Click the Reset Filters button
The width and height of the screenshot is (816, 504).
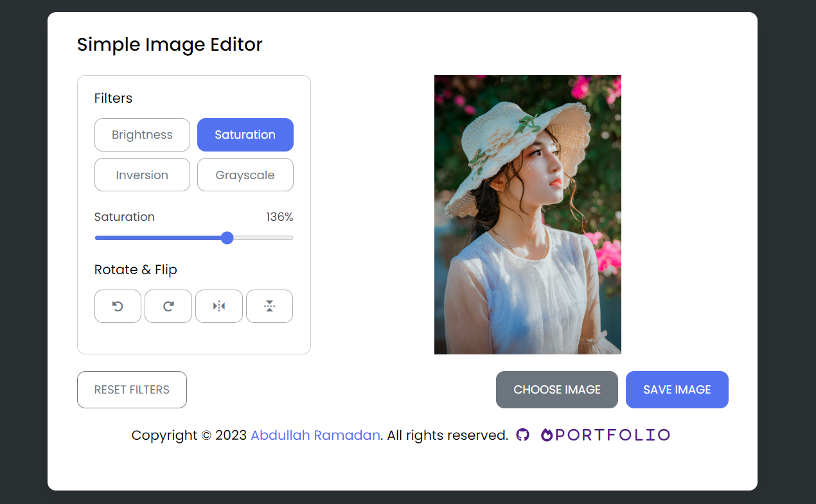[x=132, y=390]
